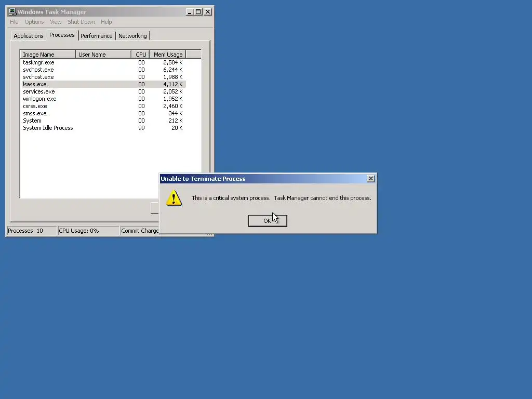Open the Help menu
532x399 pixels.
coord(106,22)
